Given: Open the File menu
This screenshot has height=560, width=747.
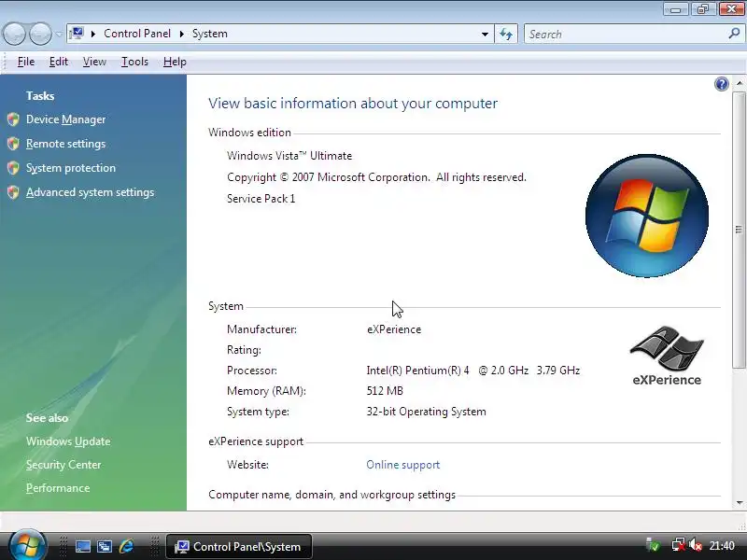Looking at the screenshot, I should point(26,62).
